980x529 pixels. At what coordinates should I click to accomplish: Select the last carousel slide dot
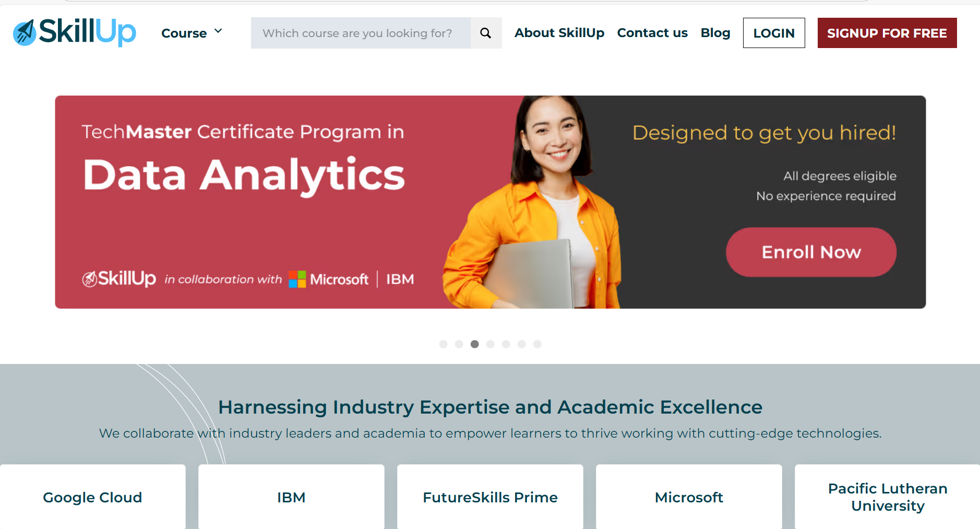coord(537,344)
